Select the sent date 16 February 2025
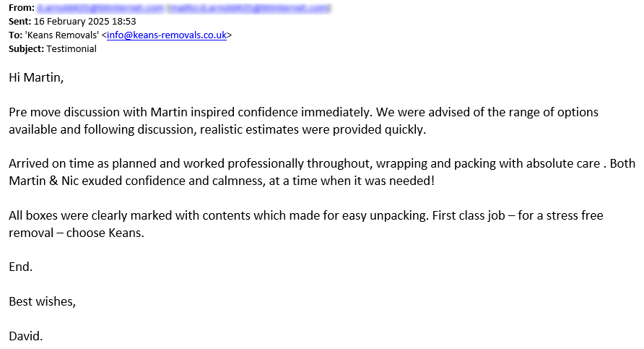This screenshot has width=644, height=349. coord(71,22)
